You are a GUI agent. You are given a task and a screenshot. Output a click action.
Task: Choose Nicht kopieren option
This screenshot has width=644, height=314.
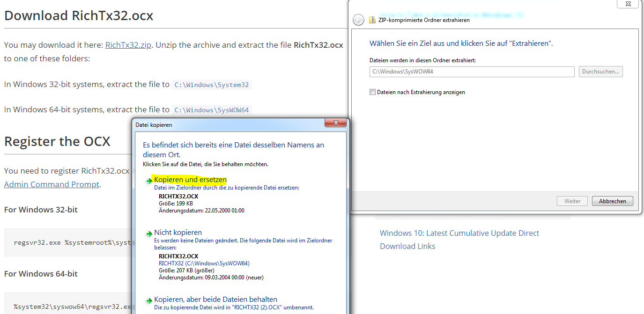(x=178, y=232)
